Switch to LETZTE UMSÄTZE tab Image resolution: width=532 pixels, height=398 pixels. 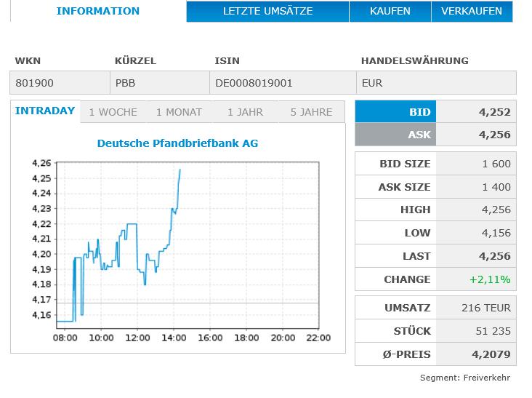click(x=267, y=12)
